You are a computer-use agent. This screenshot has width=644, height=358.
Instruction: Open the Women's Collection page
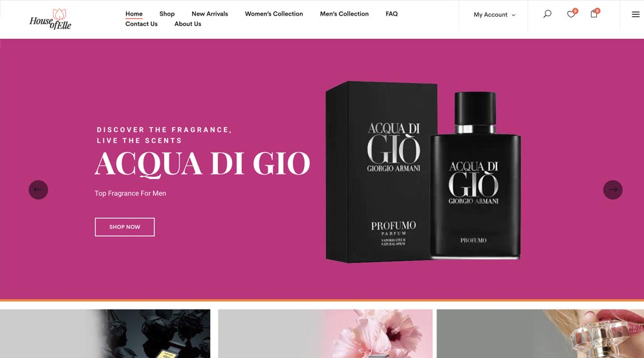click(274, 14)
